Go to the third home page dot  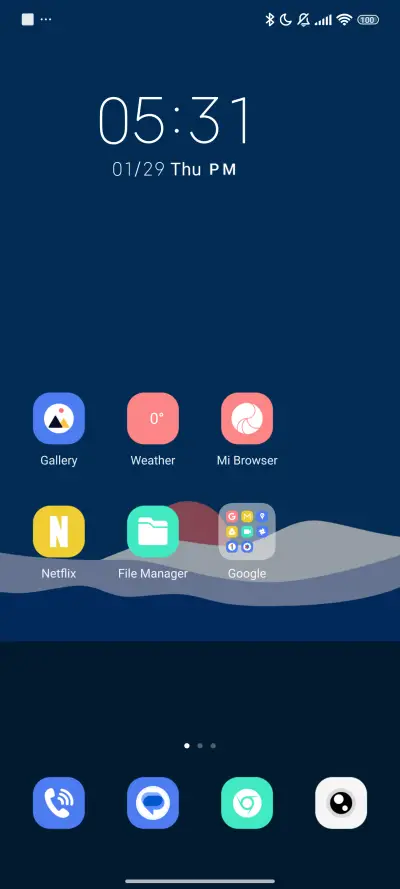click(x=213, y=746)
